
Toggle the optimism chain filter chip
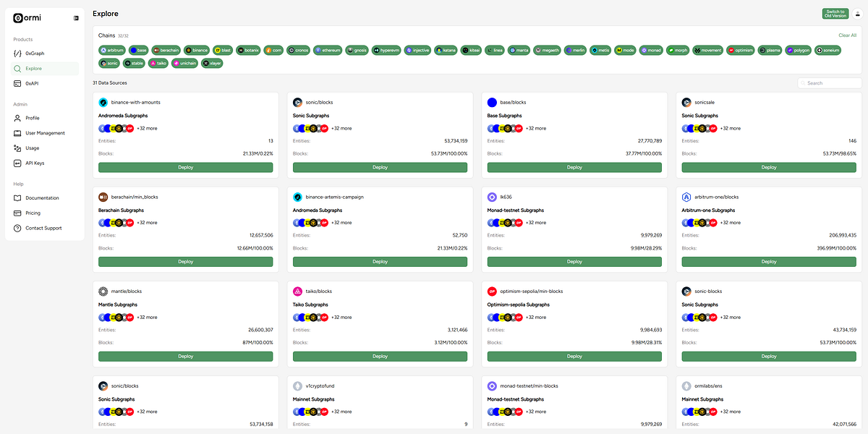pos(741,51)
